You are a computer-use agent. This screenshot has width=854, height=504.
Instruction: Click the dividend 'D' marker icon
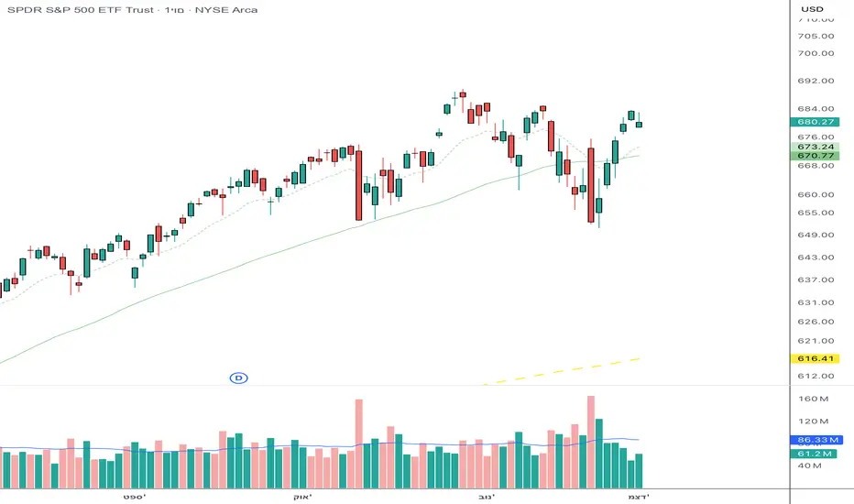240,378
